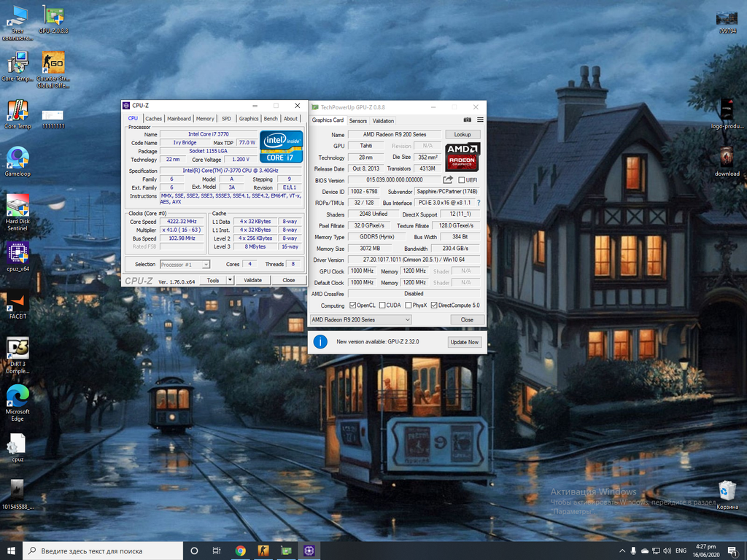Open the Core Temp thermometer desktop icon

pyautogui.click(x=18, y=114)
